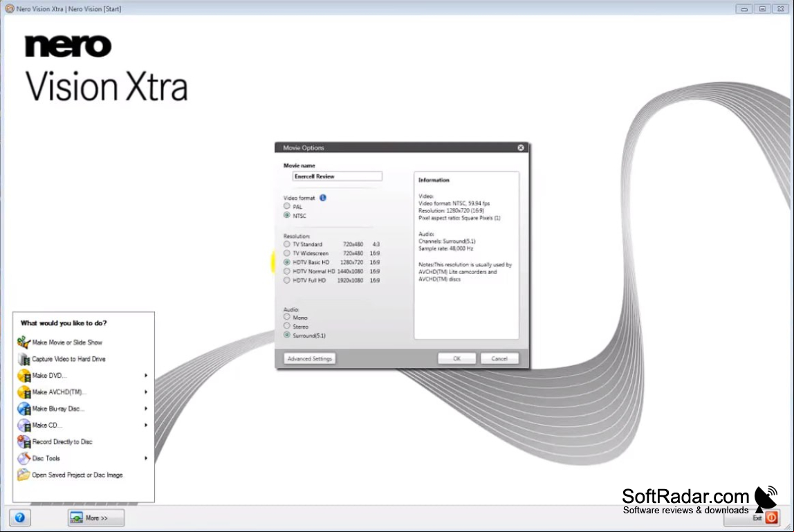Click the Exit button label

click(x=757, y=517)
